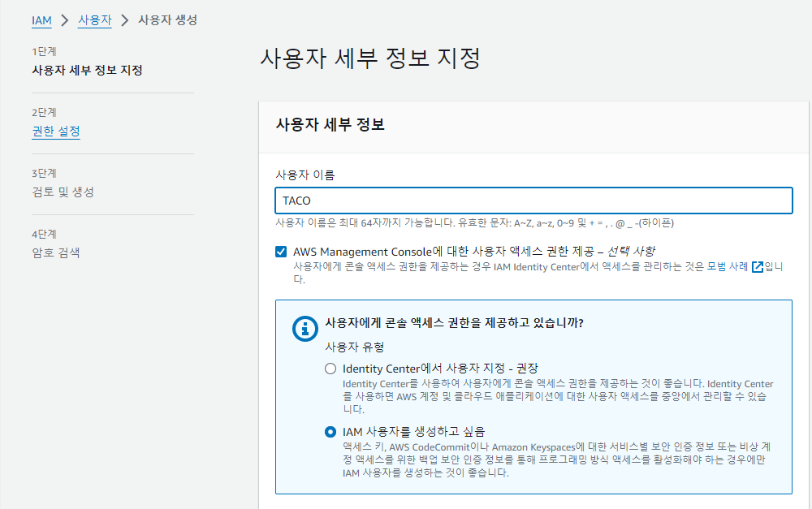Select step 1 사용자 세부 정보 지정
Image resolution: width=812 pixels, height=509 pixels.
[87, 70]
